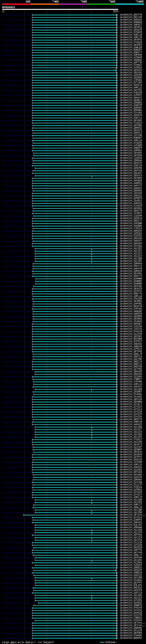
Task: Click hit label UniRef100_Q9SQ75
Action: pyautogui.click(x=131, y=30)
